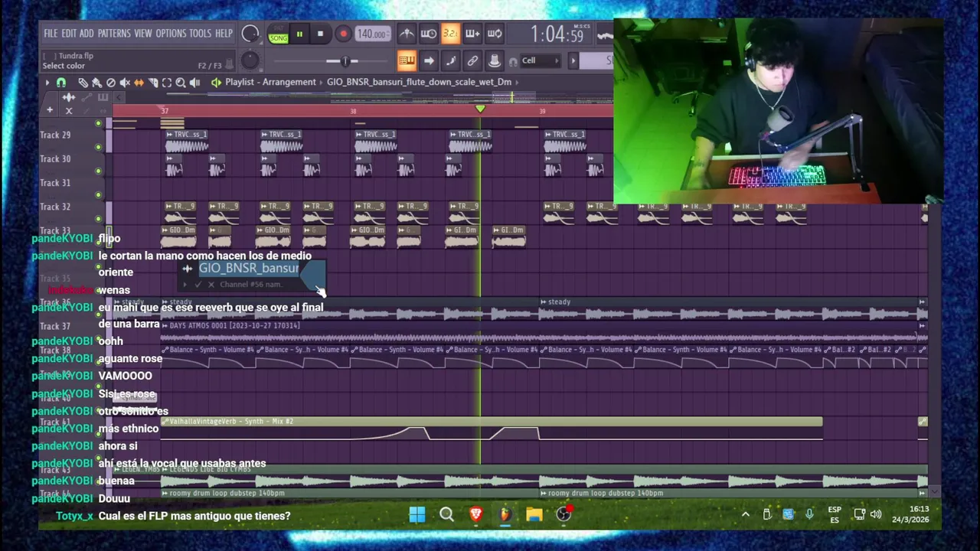Image resolution: width=980 pixels, height=551 pixels.
Task: Stop playback with the stop button
Action: click(320, 34)
